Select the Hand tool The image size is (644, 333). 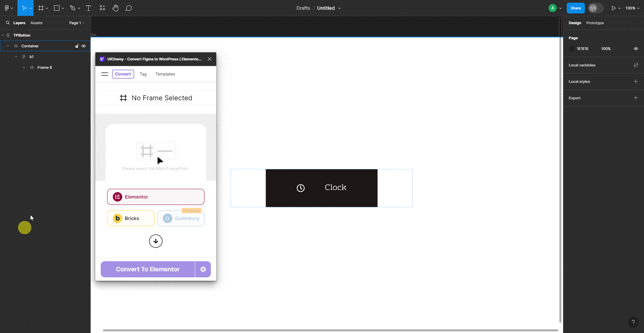point(116,8)
